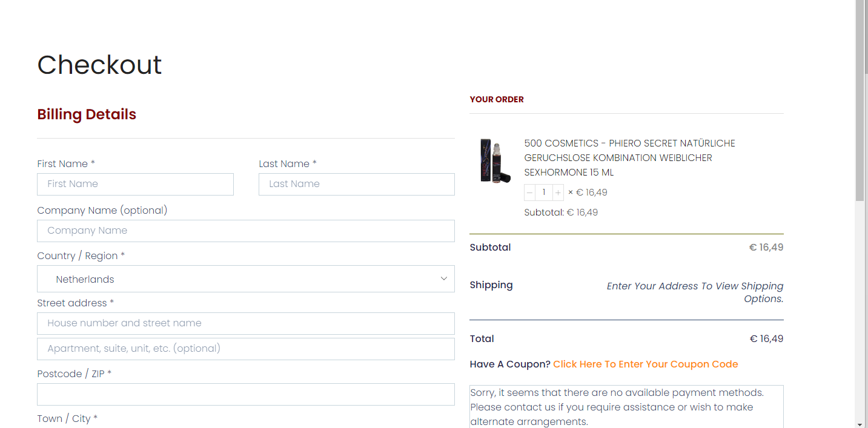Click the Your Order section heading

tap(497, 99)
